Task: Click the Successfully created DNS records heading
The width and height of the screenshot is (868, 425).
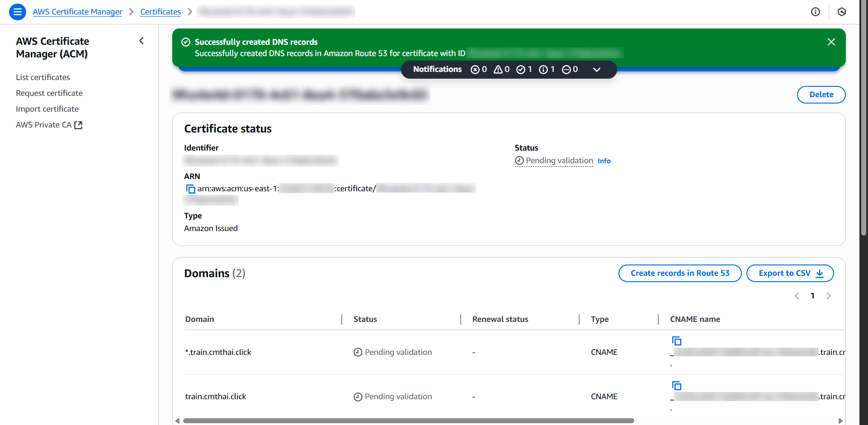Action: [x=256, y=42]
